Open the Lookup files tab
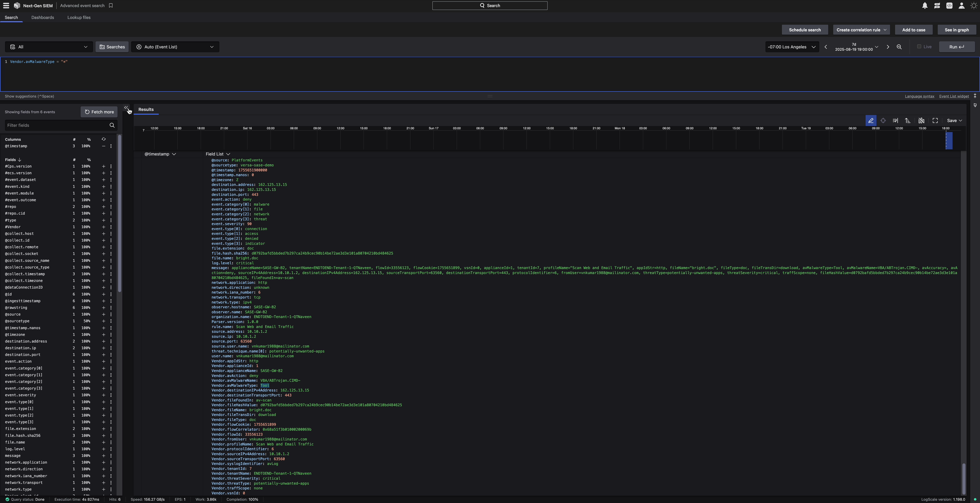Viewport: 980px width, 503px height. (79, 17)
